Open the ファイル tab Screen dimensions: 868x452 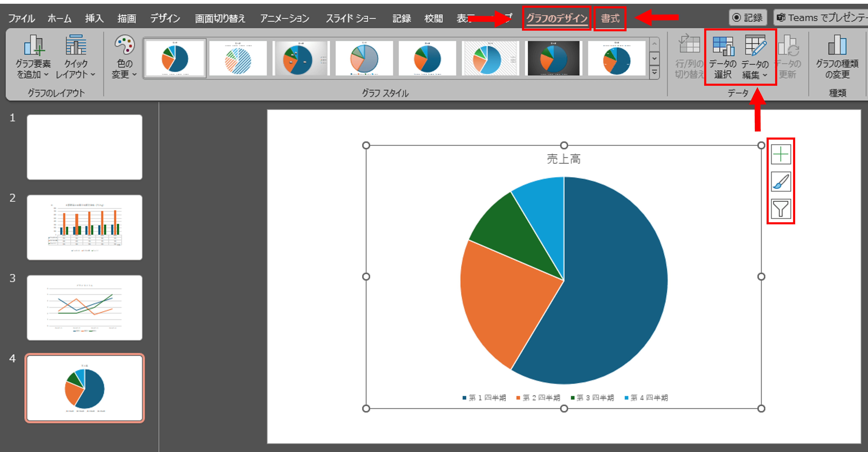21,18
